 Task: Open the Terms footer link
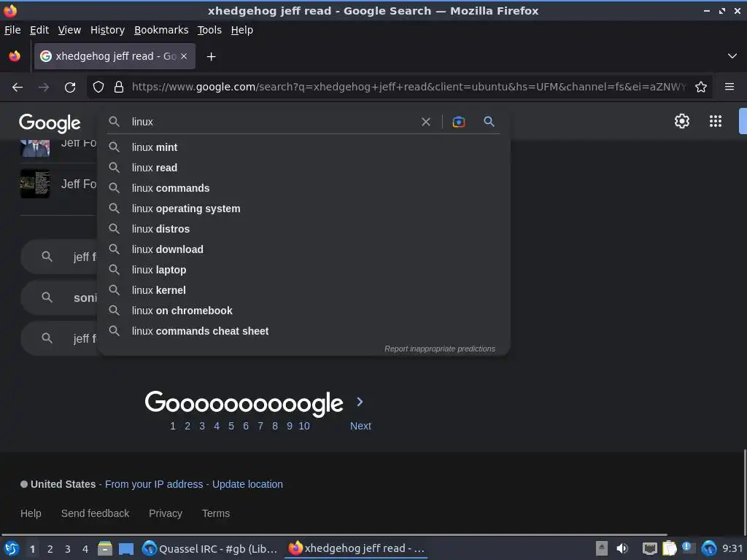click(x=216, y=513)
